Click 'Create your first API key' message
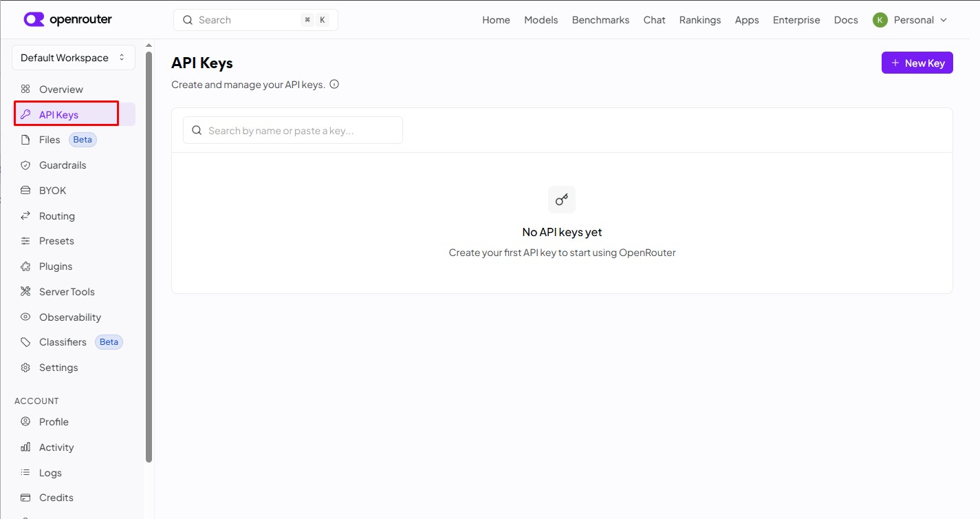 click(x=562, y=253)
